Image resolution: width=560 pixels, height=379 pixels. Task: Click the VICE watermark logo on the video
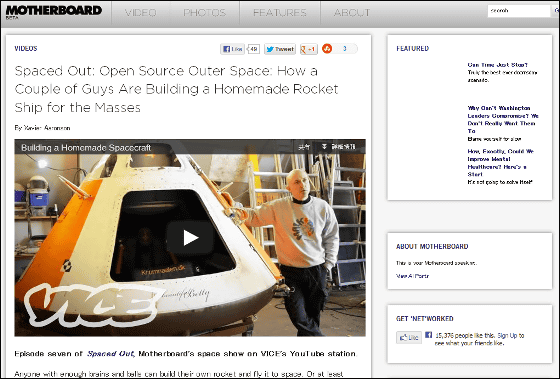click(95, 304)
